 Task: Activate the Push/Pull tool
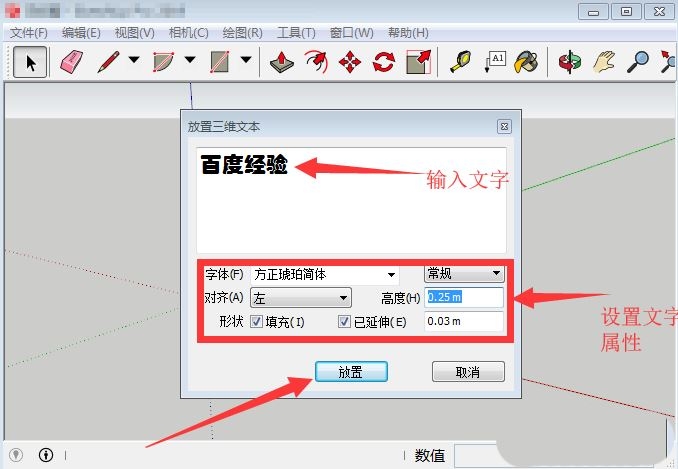point(281,62)
